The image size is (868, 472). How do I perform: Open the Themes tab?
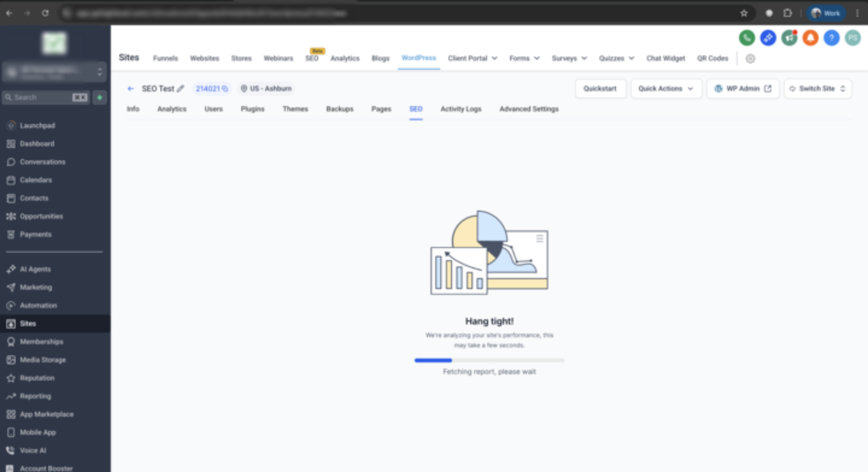tap(295, 109)
